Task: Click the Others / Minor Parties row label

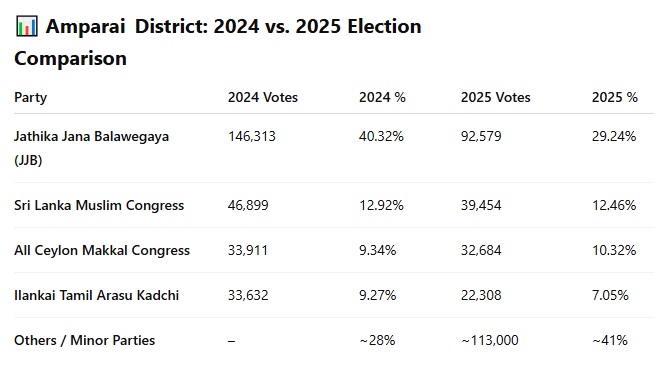Action: 84,340
